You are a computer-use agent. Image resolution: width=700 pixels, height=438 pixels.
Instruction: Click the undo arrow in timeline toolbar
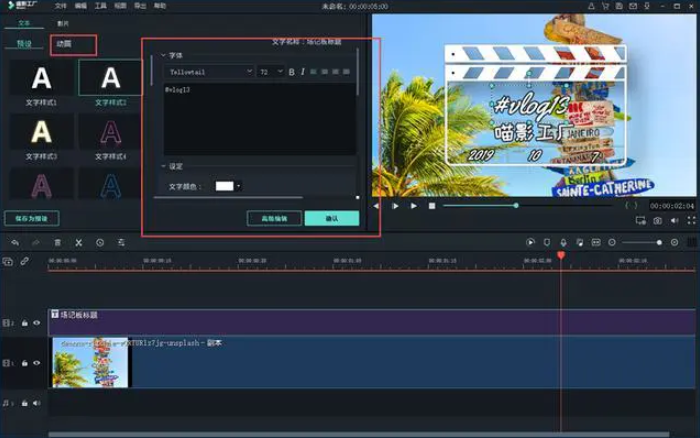(x=14, y=242)
